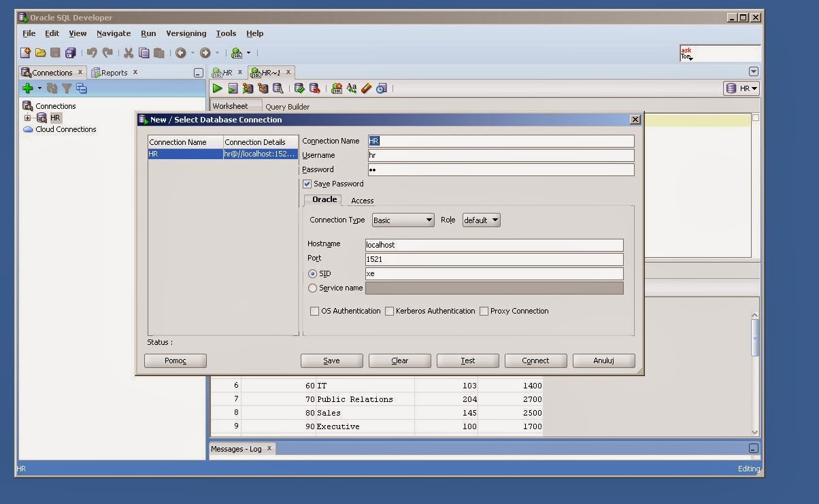This screenshot has height=504, width=819.
Task: Click the Test button
Action: (468, 361)
